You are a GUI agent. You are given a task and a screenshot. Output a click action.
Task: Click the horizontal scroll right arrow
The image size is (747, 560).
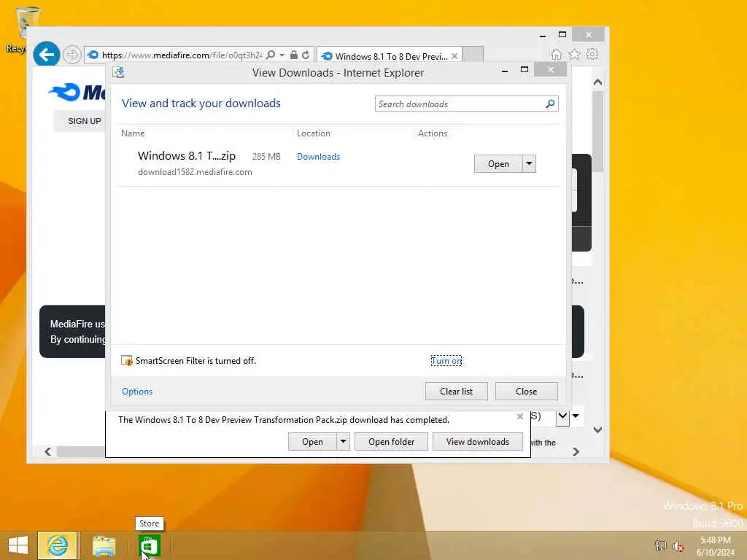tap(576, 451)
